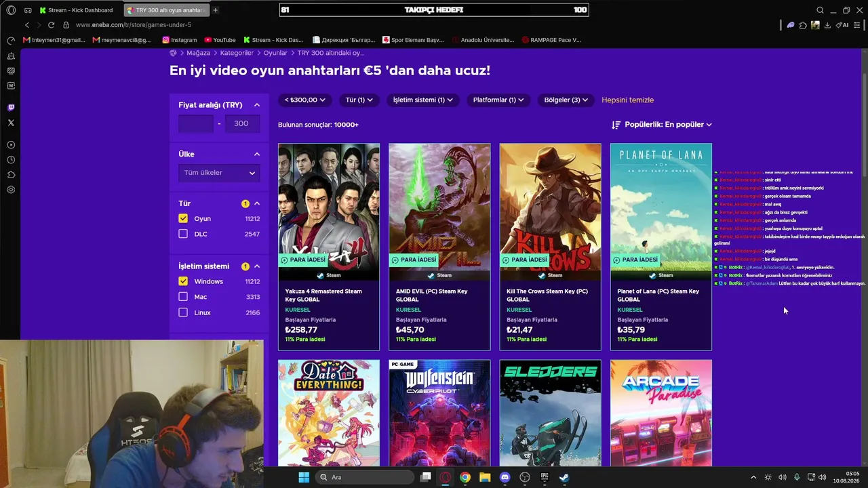
Task: Switch to Stream - Kick Dashboard tab
Action: click(76, 10)
